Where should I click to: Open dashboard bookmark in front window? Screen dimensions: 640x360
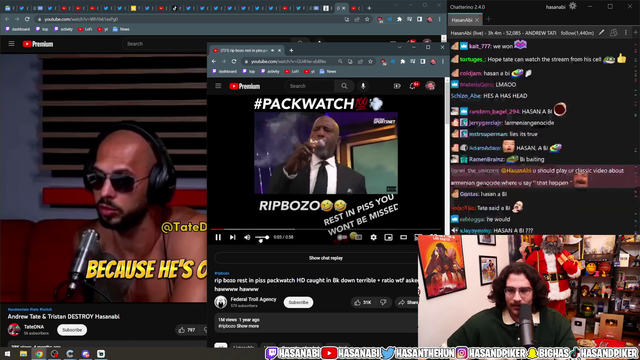[224, 71]
